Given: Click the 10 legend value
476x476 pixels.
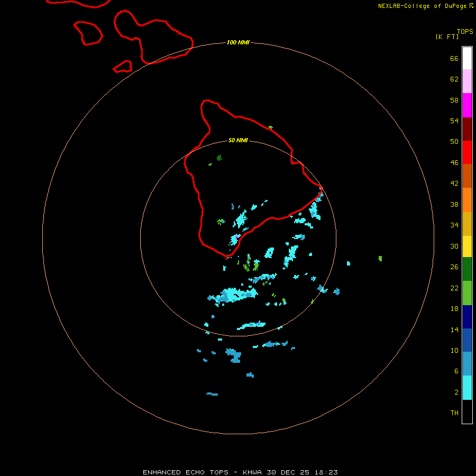Looking at the screenshot, I should pos(454,350).
